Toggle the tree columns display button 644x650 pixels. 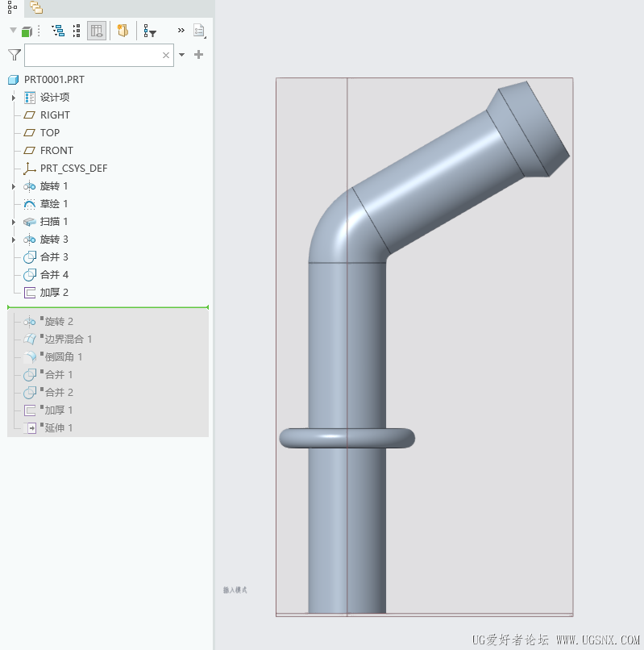pos(97,31)
